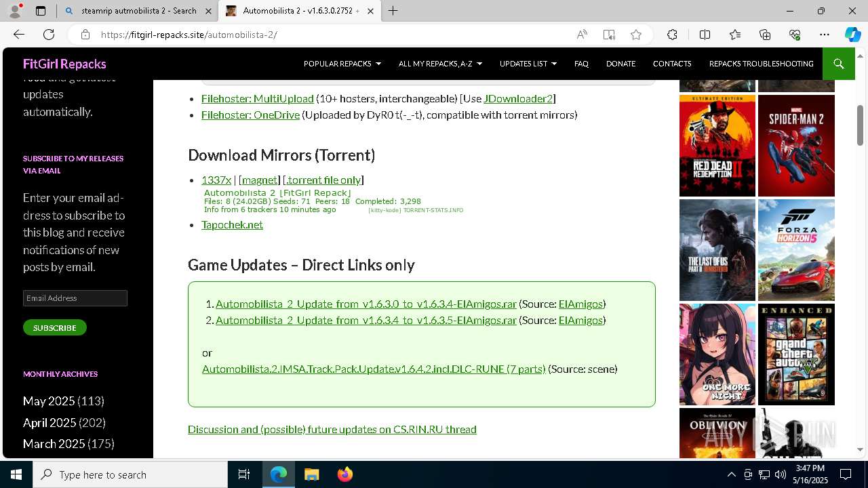This screenshot has width=868, height=488.
Task: Open Task View in taskbar
Action: pyautogui.click(x=244, y=474)
